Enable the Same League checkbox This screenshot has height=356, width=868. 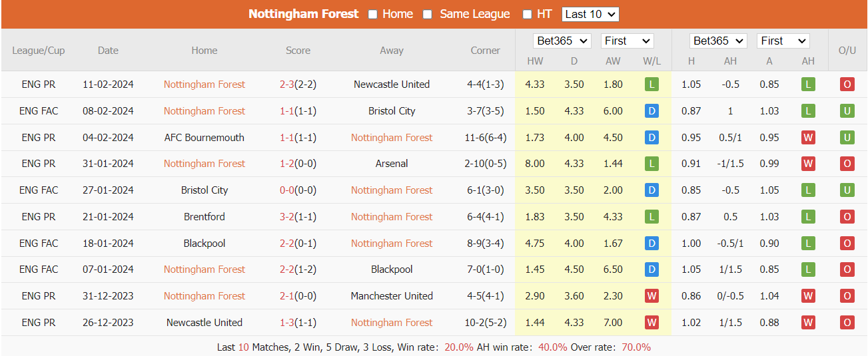click(428, 14)
